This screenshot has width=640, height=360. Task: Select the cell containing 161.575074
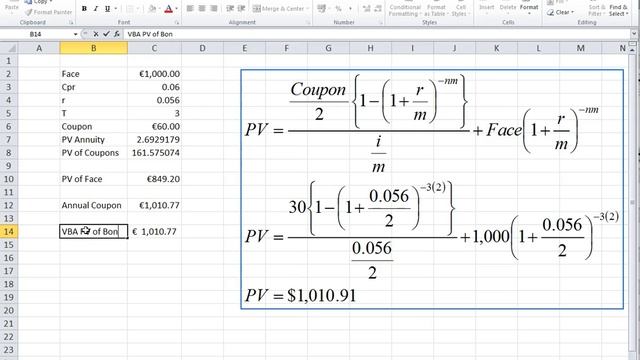click(x=154, y=153)
